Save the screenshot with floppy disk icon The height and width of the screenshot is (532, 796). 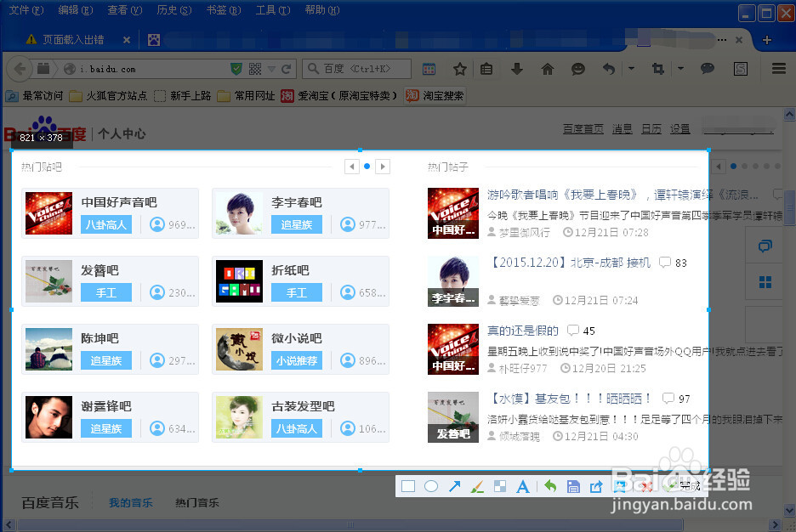coord(573,487)
